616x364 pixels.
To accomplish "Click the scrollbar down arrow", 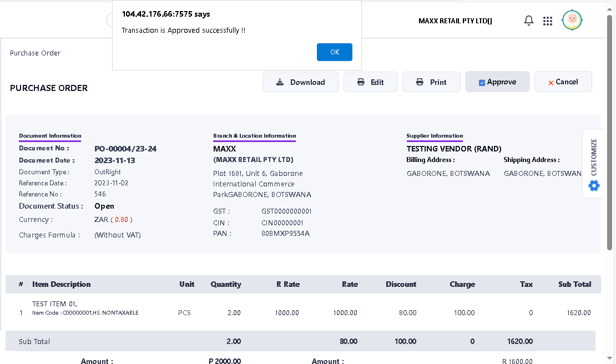I will click(x=610, y=358).
